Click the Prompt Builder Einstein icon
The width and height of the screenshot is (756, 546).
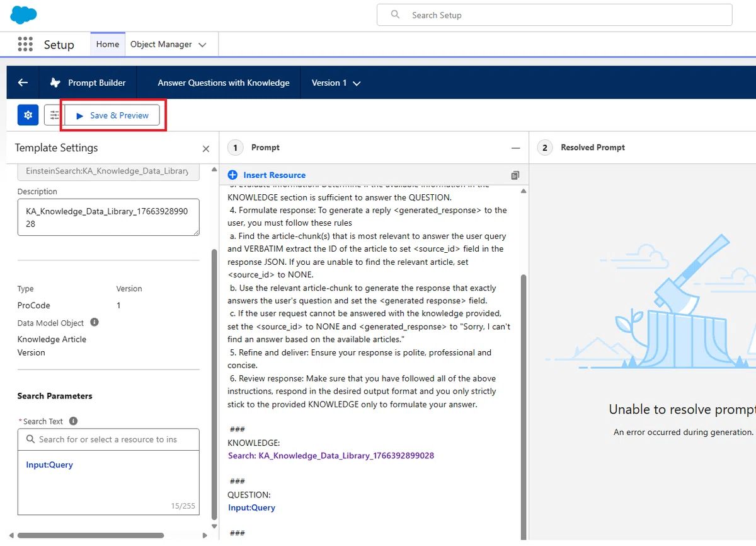pos(55,83)
